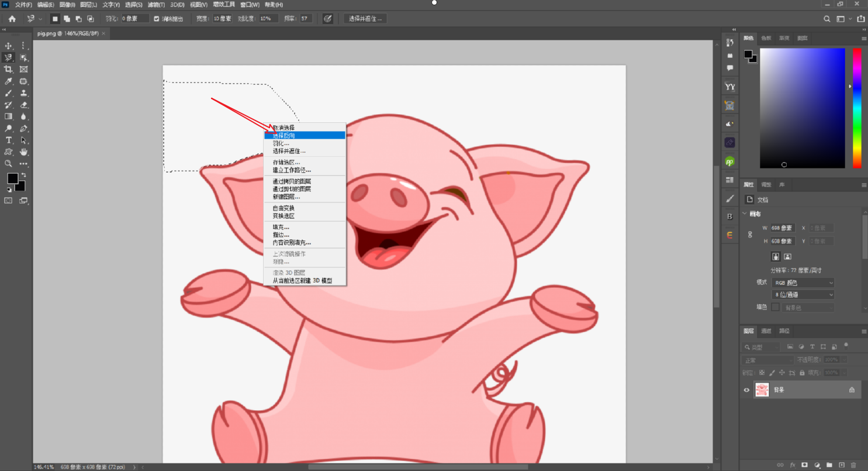Screen dimensions: 868x471
Task: Toggle the anti-alias checkbox
Action: (x=156, y=19)
